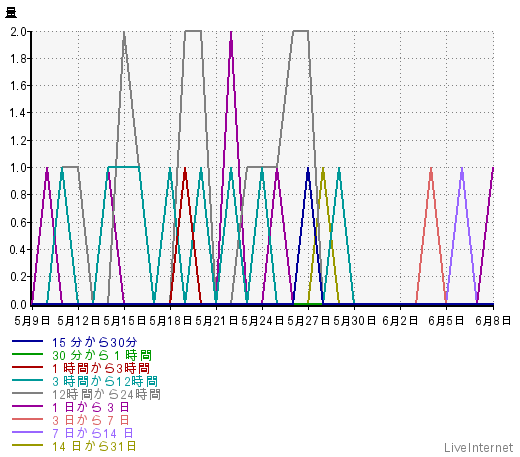Click the gray line swatch for 12時間から24時間

27,393
